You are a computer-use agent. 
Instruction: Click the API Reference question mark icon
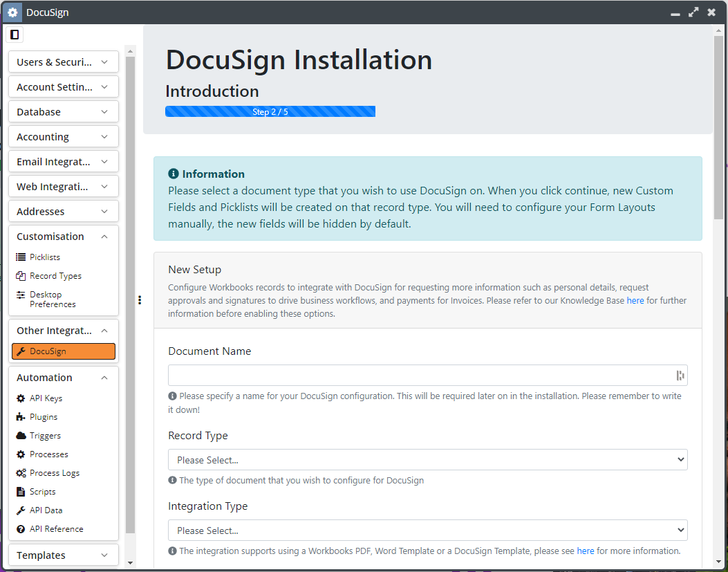click(x=21, y=529)
